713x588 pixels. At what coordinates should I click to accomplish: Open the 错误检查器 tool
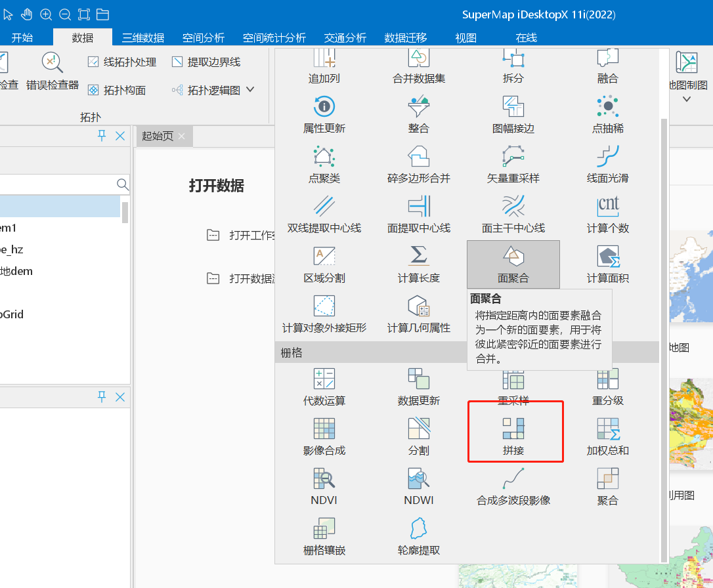[53, 71]
